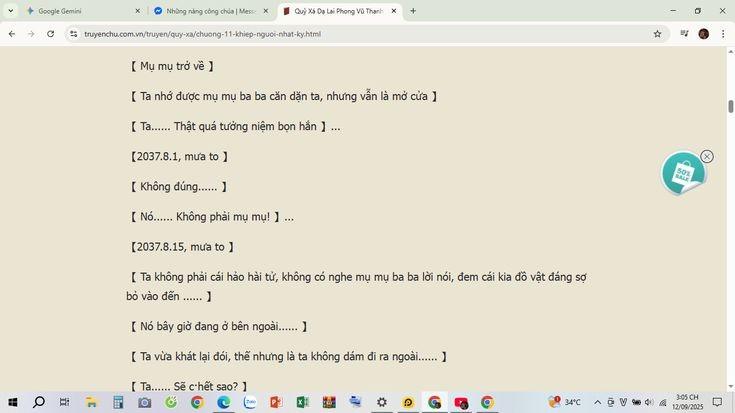Open the clock and date panel
This screenshot has width=735, height=413.
688,402
